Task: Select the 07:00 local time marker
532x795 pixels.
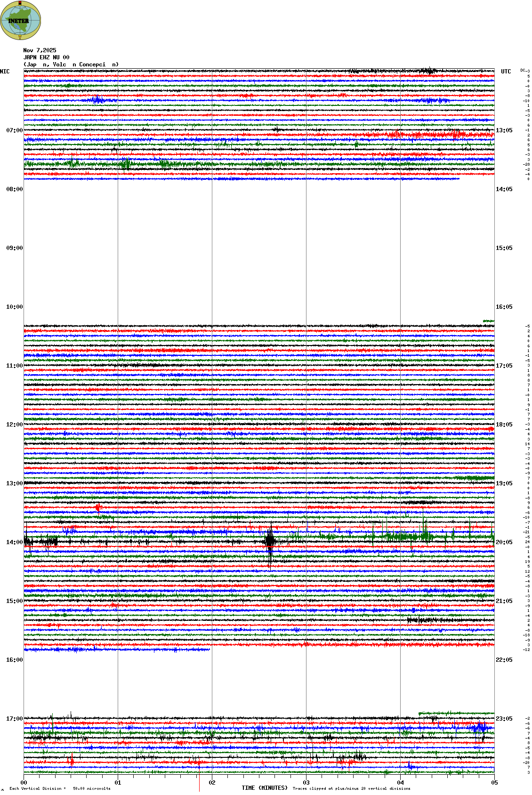Action: tap(14, 130)
